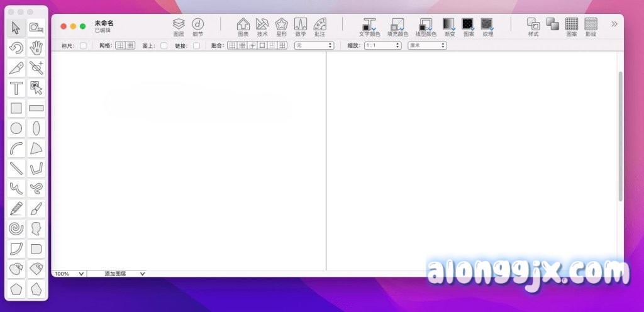Screen dimensions: 644x312
Task: Select the pencil drawing tool
Action: (x=16, y=209)
